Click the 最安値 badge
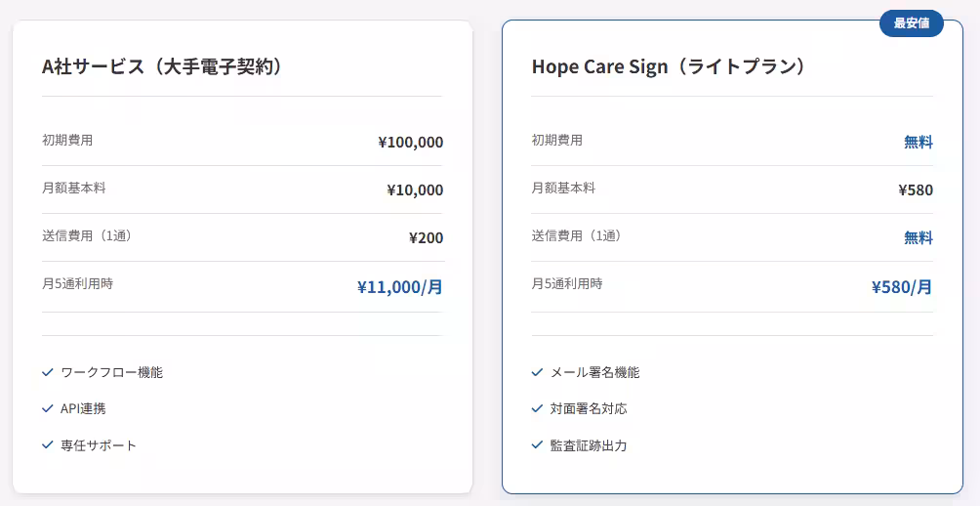Image resolution: width=980 pixels, height=506 pixels. click(911, 22)
